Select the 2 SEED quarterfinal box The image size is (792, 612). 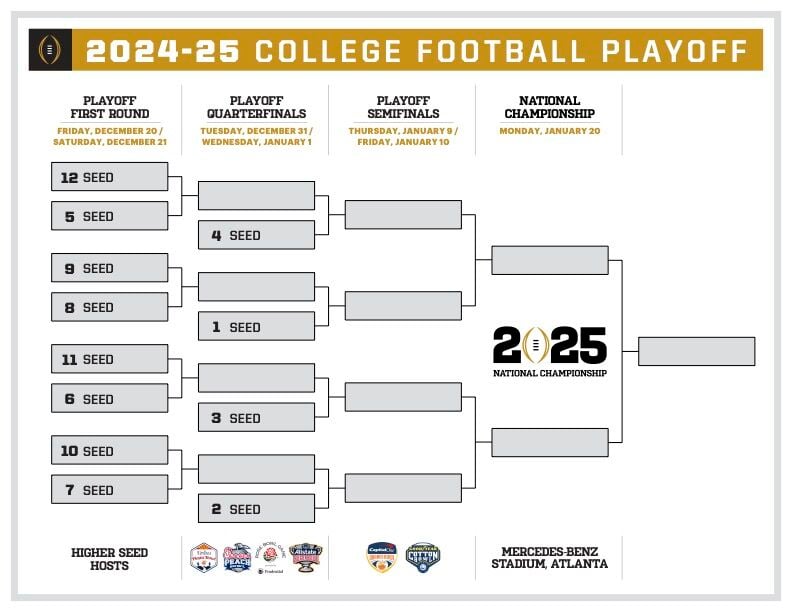[x=257, y=508]
